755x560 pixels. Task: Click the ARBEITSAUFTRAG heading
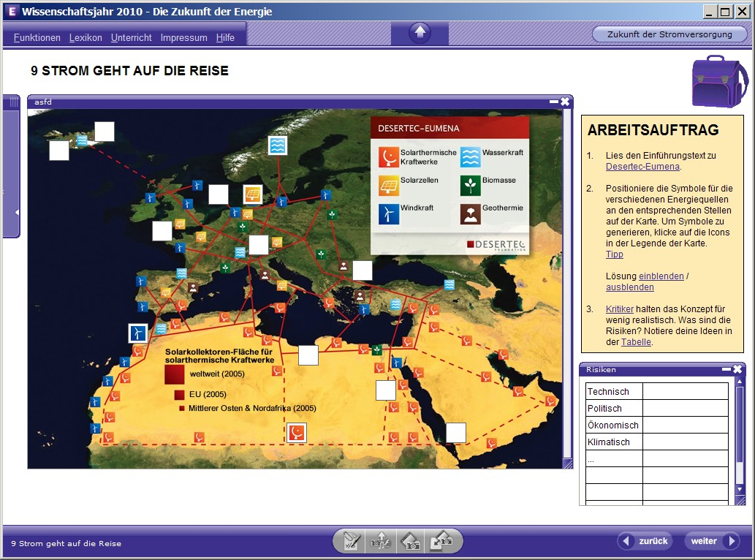[653, 130]
